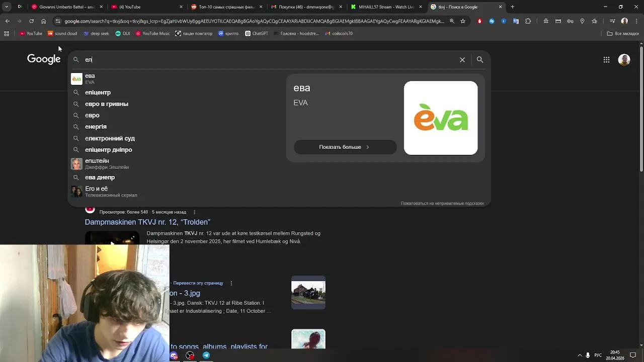Screen dimensions: 644x362
Task: Show hidden system tray icons
Action: tap(580, 355)
